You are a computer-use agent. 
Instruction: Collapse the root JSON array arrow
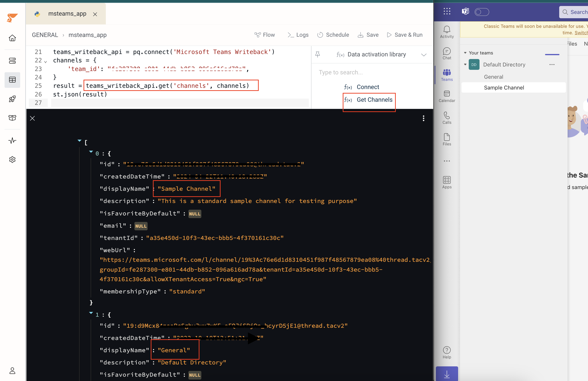(x=79, y=141)
